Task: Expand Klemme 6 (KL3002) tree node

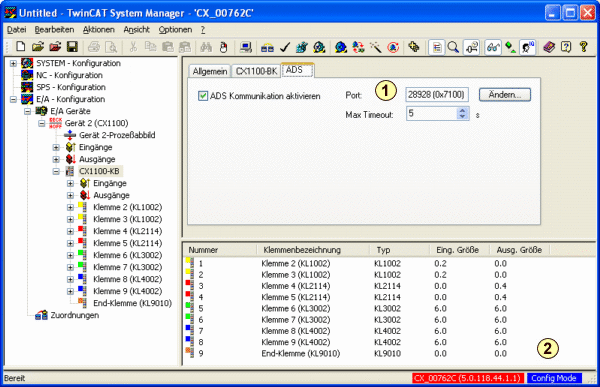Action: 70,255
